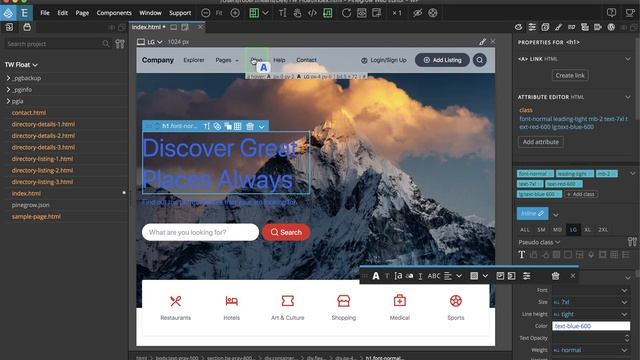Select the hand interaction tool icon
The height and width of the screenshot is (360, 640).
[x=297, y=13]
